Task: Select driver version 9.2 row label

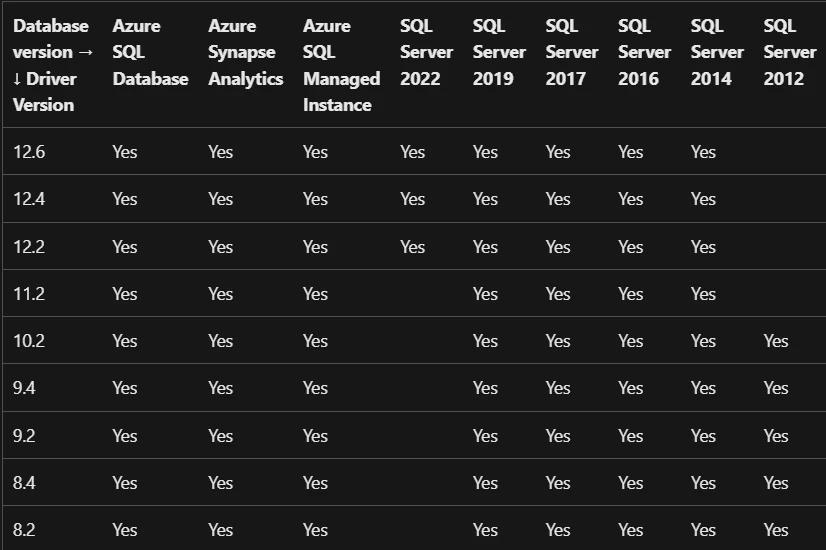Action: (x=24, y=436)
